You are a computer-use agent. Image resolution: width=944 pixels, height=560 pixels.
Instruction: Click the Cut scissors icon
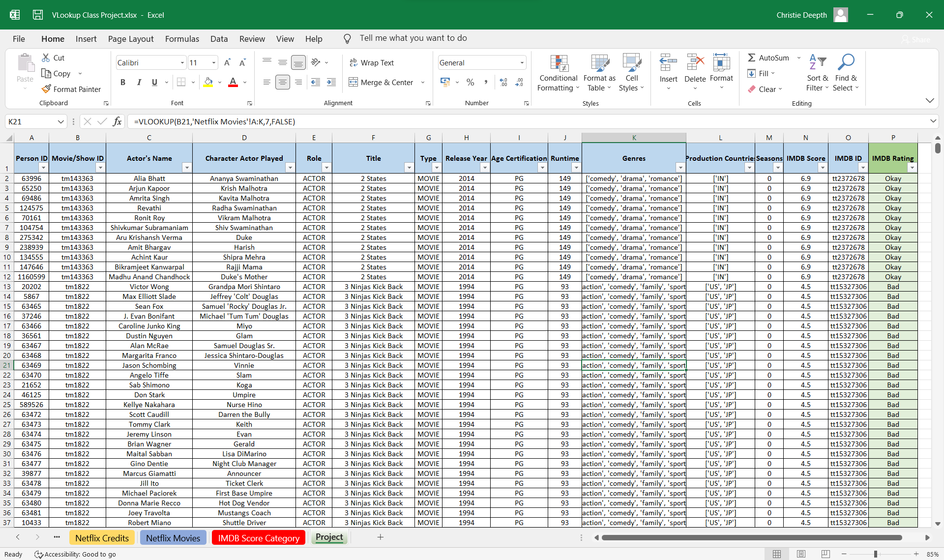point(46,58)
